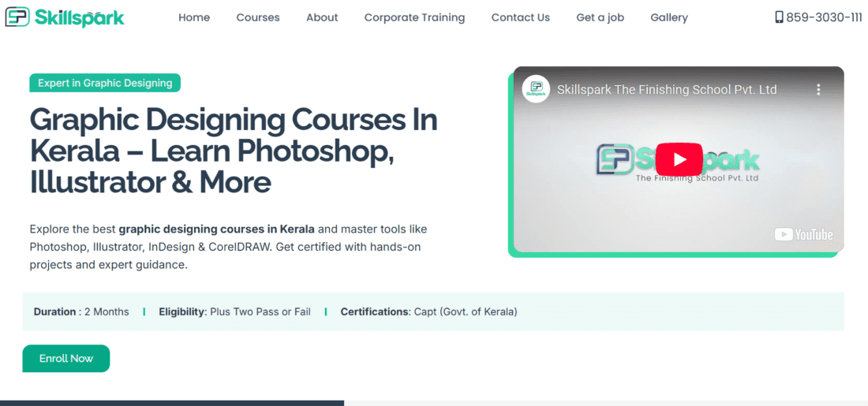
Task: Click the bold 'graphic designing courses in Kerala' text
Action: point(216,229)
